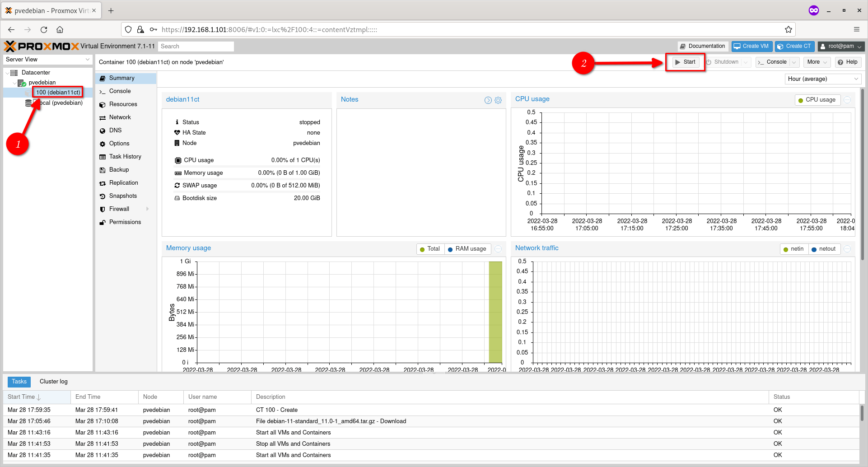Viewport: 868px width, 467px height.
Task: Collapse the Memory usage chart panel
Action: point(498,249)
